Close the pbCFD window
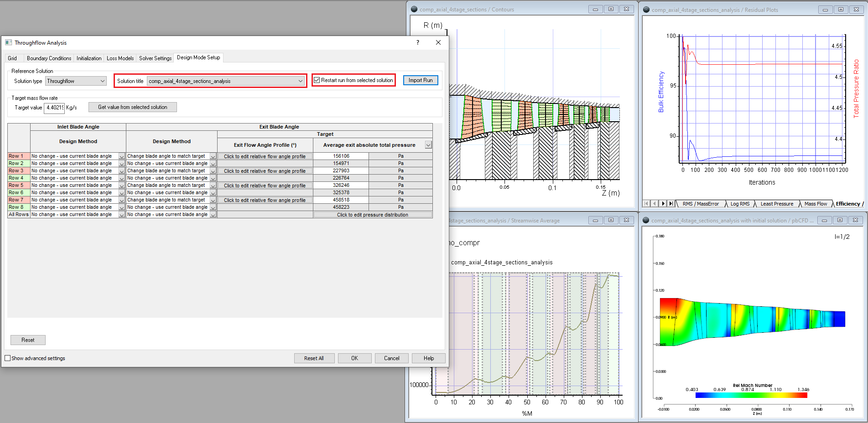The image size is (868, 423). pos(856,220)
